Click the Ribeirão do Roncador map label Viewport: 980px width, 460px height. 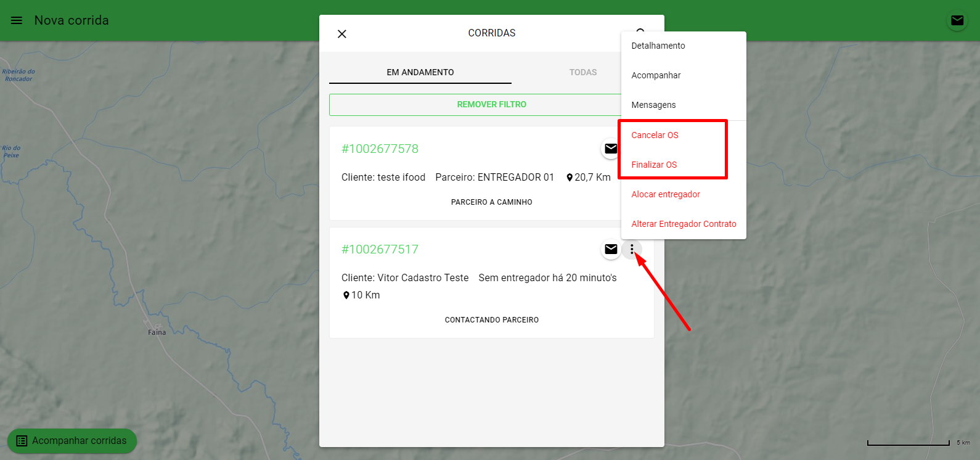point(18,75)
